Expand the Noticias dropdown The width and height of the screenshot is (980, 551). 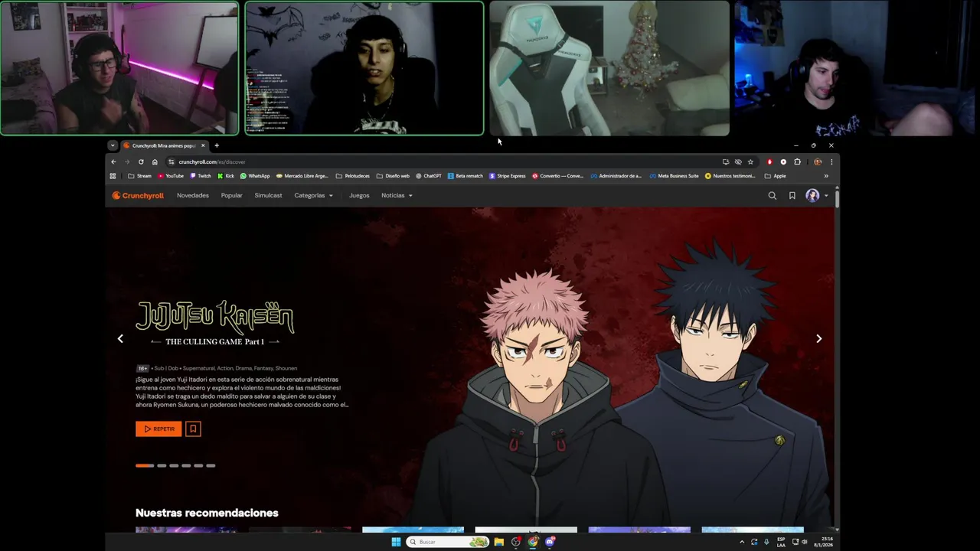(x=397, y=196)
